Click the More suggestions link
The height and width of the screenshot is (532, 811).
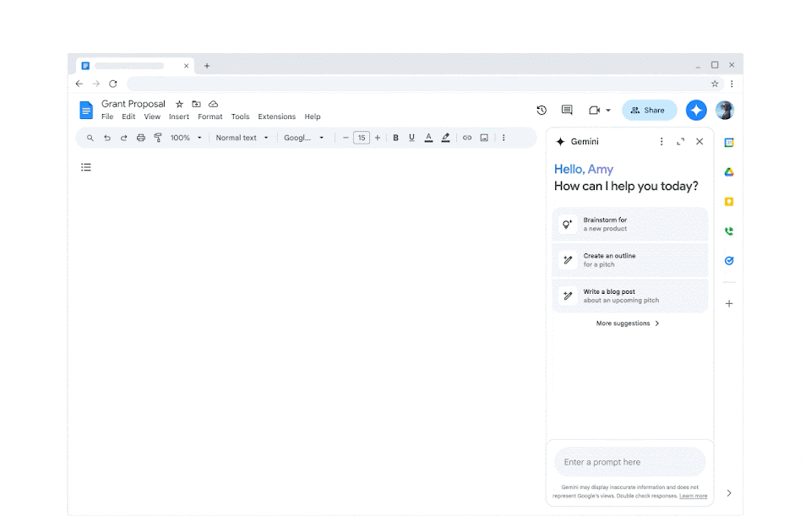click(x=628, y=323)
